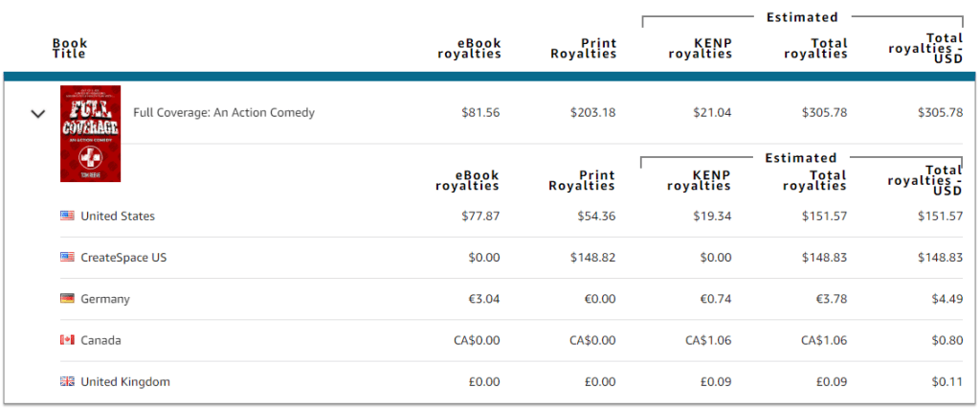Viewport: 980px width, 410px height.
Task: Click the $148.82 CreateSpace print royalties value
Action: (592, 258)
